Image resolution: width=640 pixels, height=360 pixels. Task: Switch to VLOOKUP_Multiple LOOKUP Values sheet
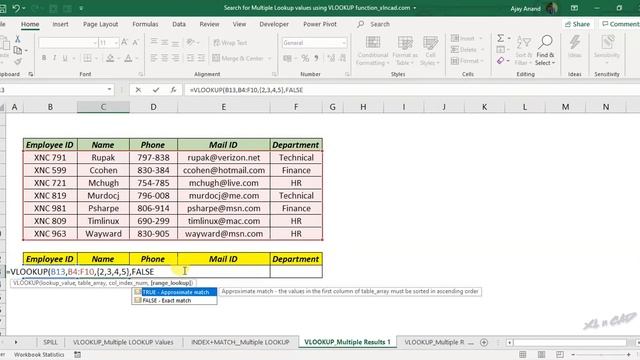pyautogui.click(x=123, y=342)
